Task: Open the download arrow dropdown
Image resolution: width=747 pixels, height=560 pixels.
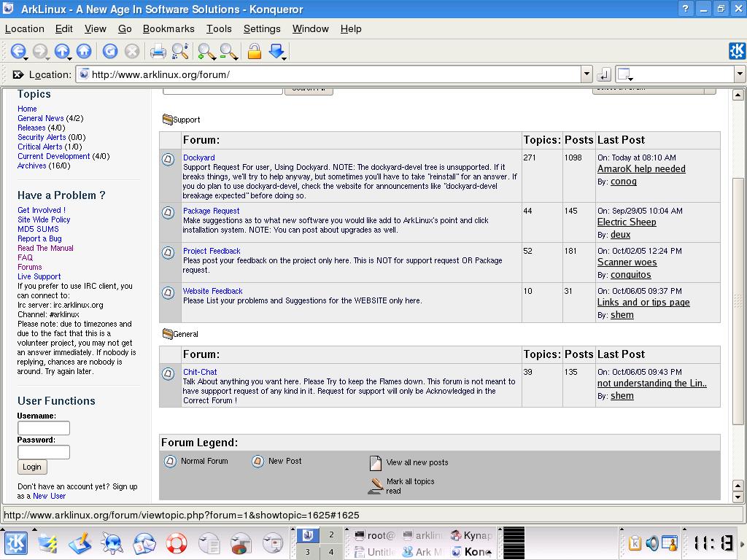Action: pos(285,58)
